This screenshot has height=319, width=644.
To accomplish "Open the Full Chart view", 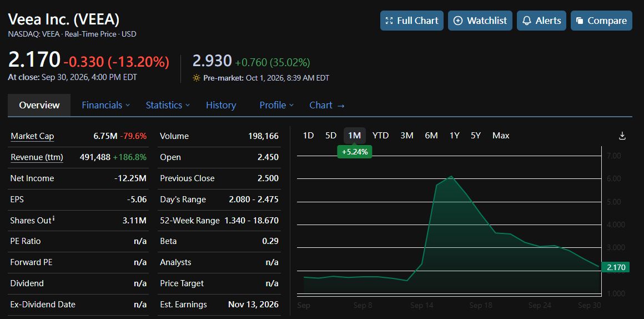I will point(411,21).
